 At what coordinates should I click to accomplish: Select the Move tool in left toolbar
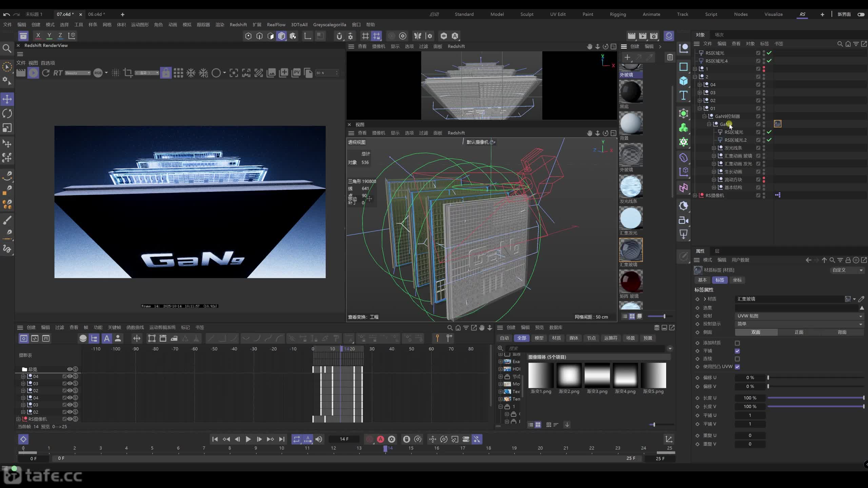point(7,99)
